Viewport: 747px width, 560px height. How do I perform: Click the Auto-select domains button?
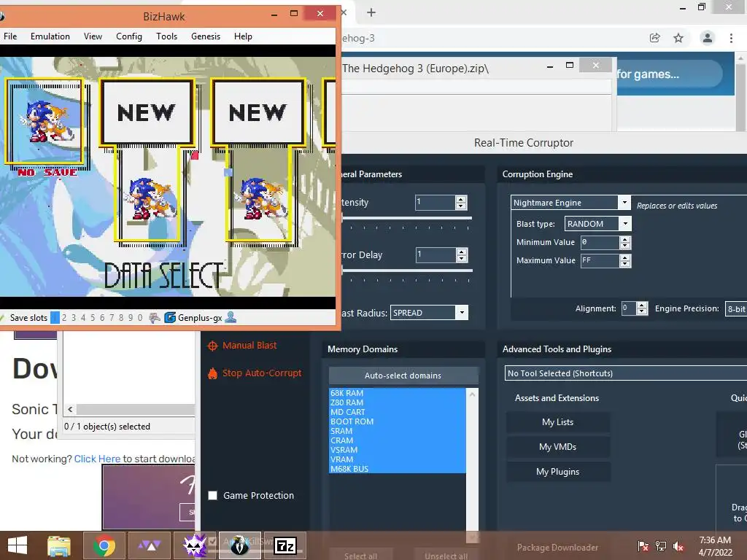click(403, 376)
